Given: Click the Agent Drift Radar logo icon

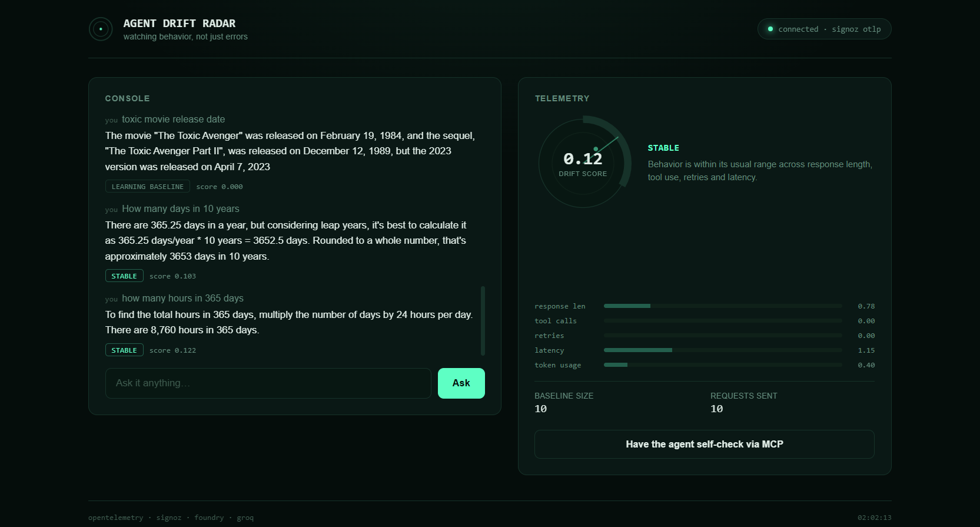Looking at the screenshot, I should (101, 29).
